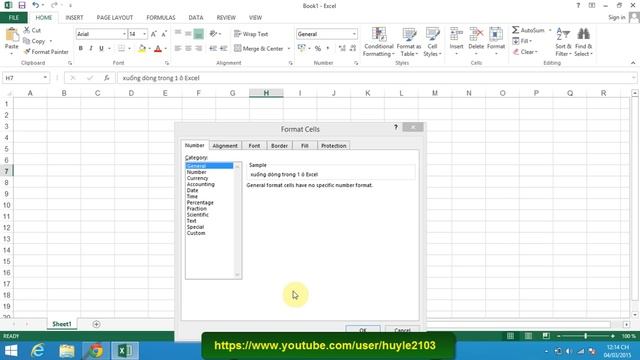Toggle Wrap Text
640x360 pixels.
pyautogui.click(x=251, y=34)
